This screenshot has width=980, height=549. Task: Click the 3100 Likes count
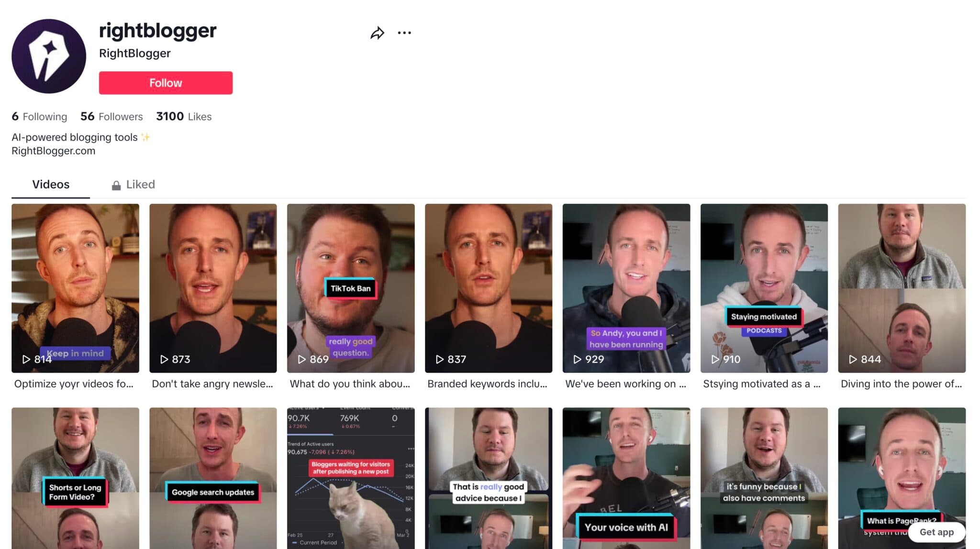coord(183,116)
